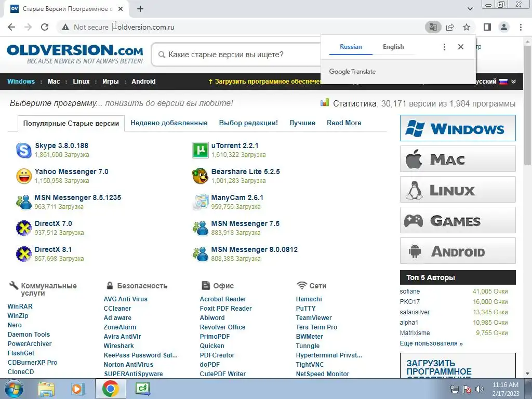Click Mac in the navigation bar
This screenshot has height=399, width=532.
coord(54,82)
